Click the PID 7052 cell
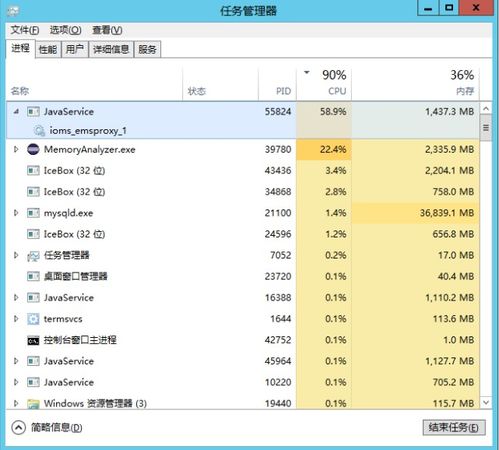The width and height of the screenshot is (499, 450). coord(281,255)
